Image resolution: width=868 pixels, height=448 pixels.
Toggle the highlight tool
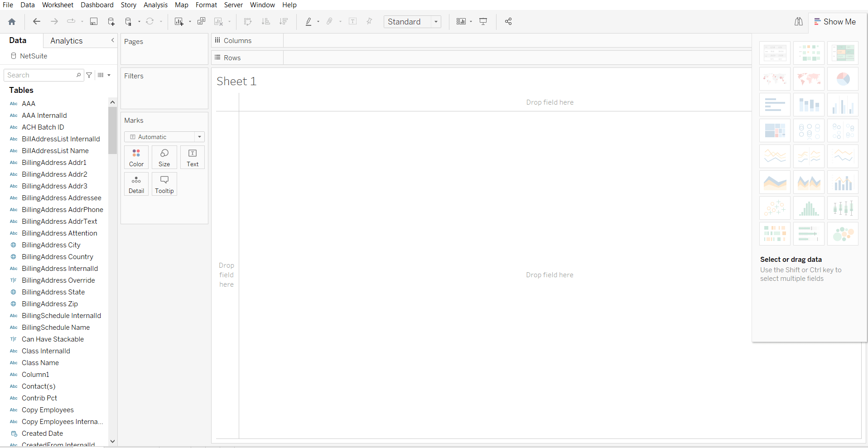click(x=309, y=21)
